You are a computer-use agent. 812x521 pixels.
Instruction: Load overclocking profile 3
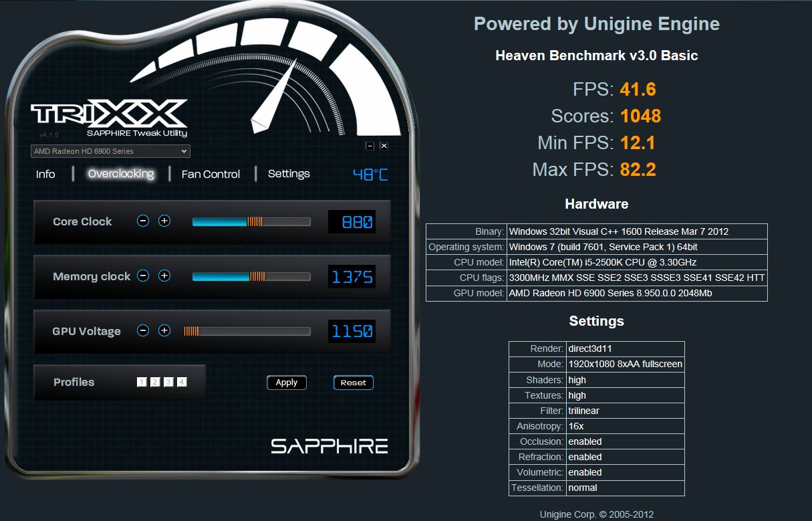pyautogui.click(x=168, y=382)
